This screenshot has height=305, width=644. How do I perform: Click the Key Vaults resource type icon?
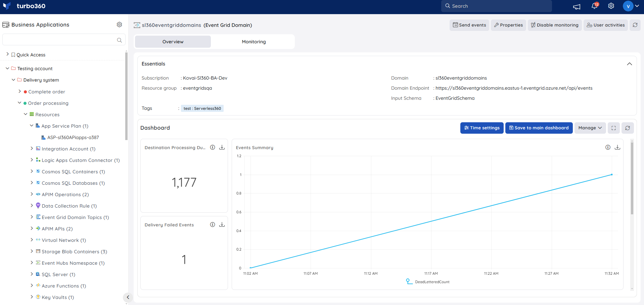[x=38, y=297]
